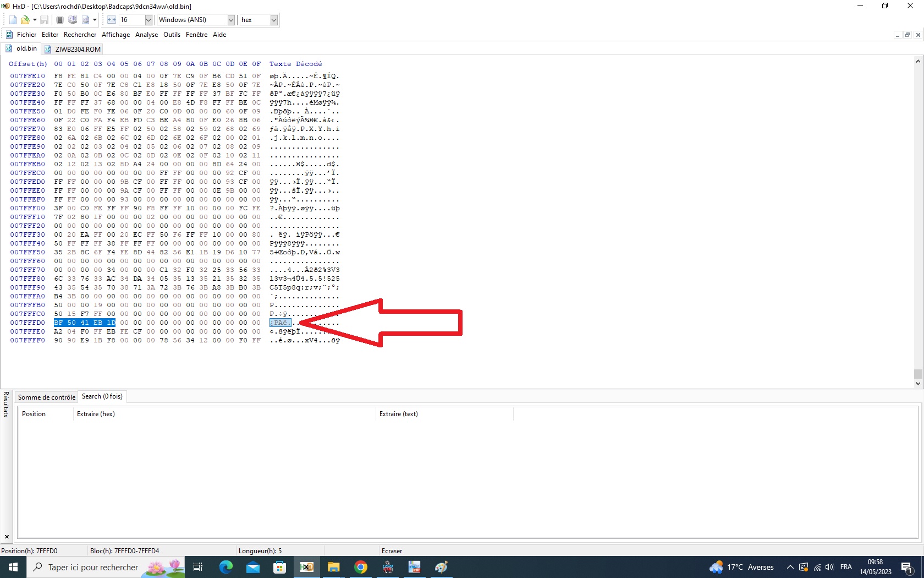This screenshot has height=578, width=924.
Task: Open the Affichage menu
Action: click(116, 35)
